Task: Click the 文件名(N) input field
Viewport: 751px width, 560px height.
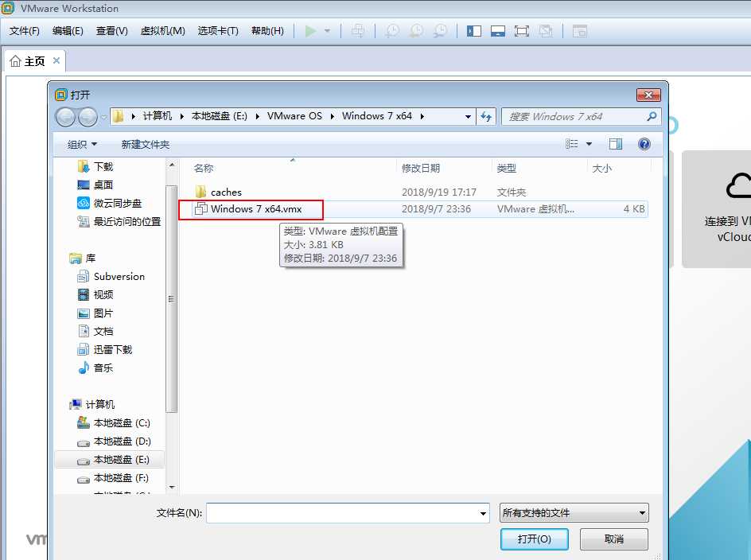Action: click(x=348, y=513)
